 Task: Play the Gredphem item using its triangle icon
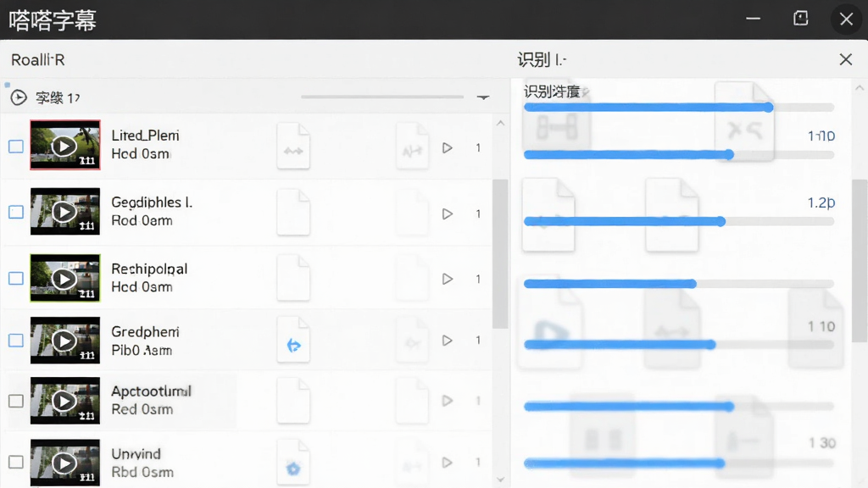point(448,341)
